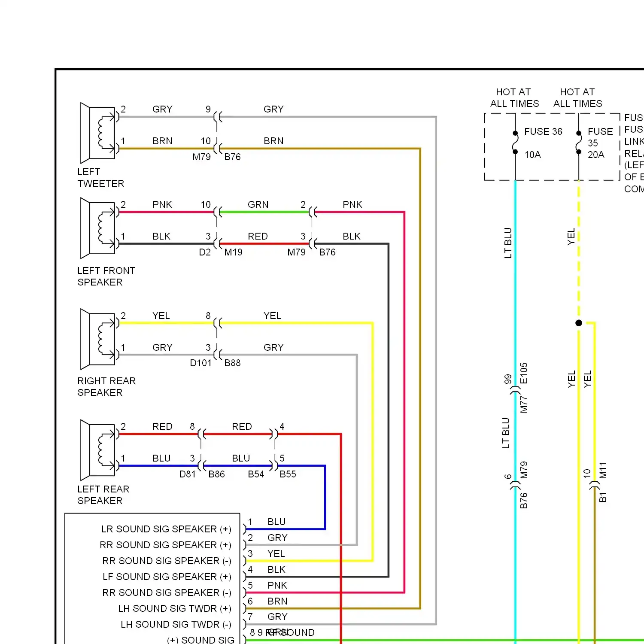Click pin "6 BRN" at the amplifier connector
Screen dimensions: 644x644
tap(267, 601)
